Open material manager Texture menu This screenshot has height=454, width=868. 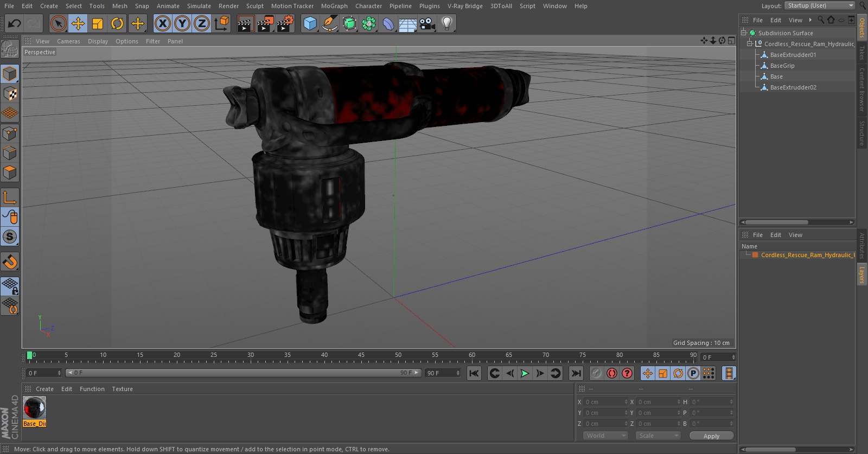pyautogui.click(x=122, y=389)
